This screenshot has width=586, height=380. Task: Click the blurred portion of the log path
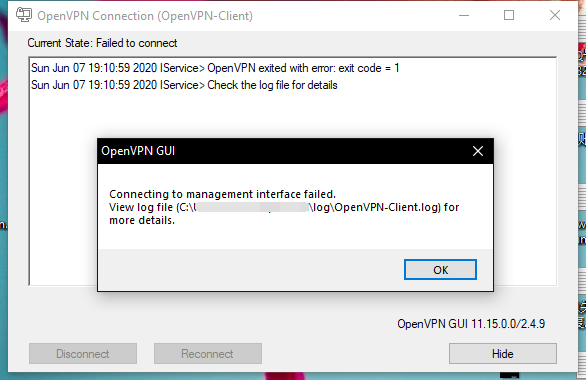252,207
